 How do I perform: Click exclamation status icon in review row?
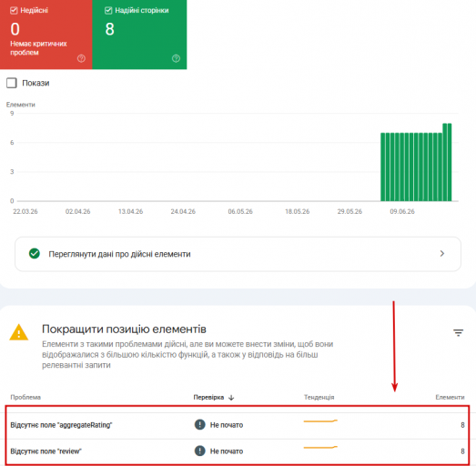coord(199,451)
